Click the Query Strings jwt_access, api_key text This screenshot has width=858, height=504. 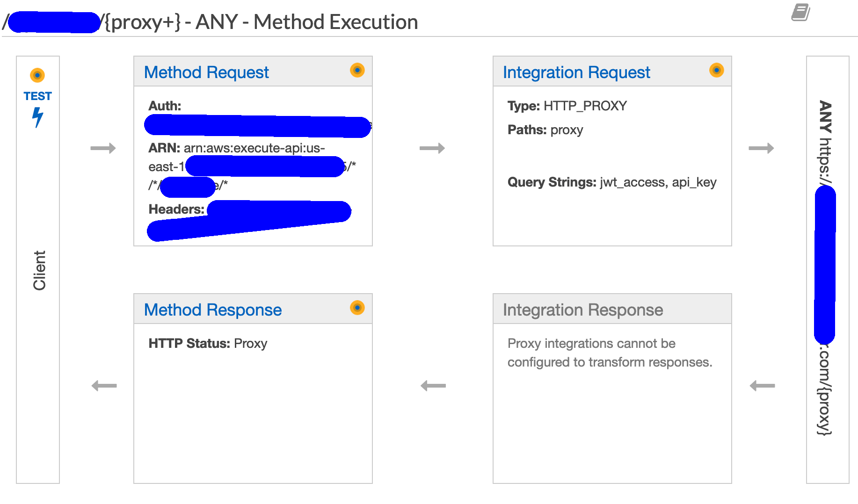[612, 182]
